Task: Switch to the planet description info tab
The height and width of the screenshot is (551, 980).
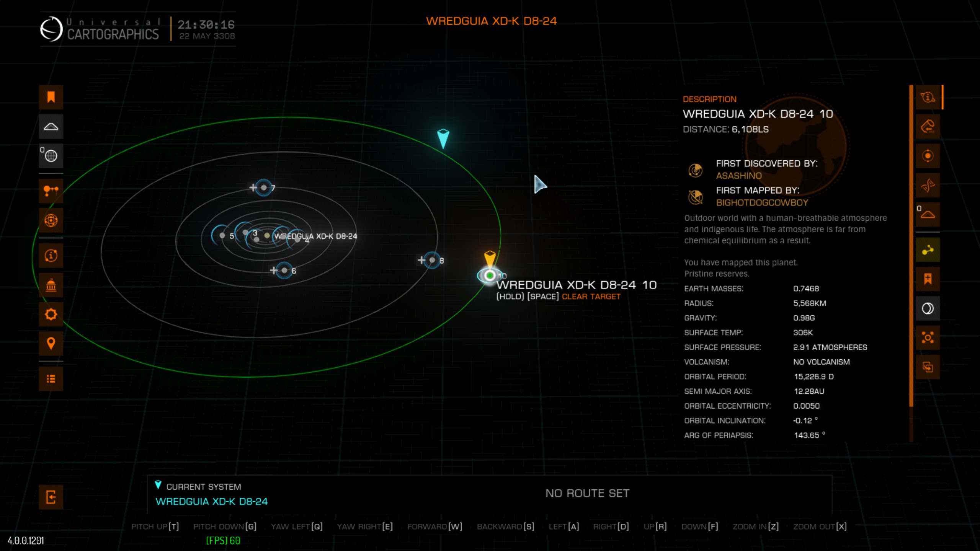Action: (928, 97)
